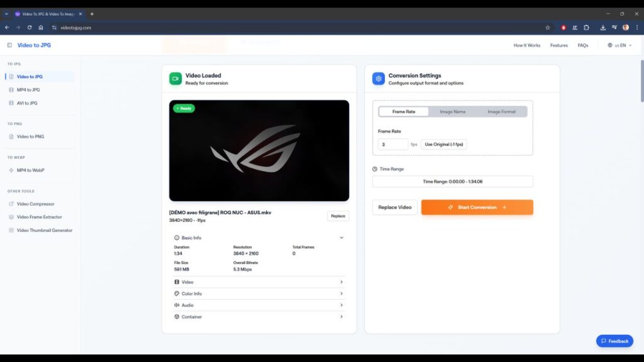Switch to the Image Name segment
This screenshot has width=644, height=362.
(x=452, y=111)
